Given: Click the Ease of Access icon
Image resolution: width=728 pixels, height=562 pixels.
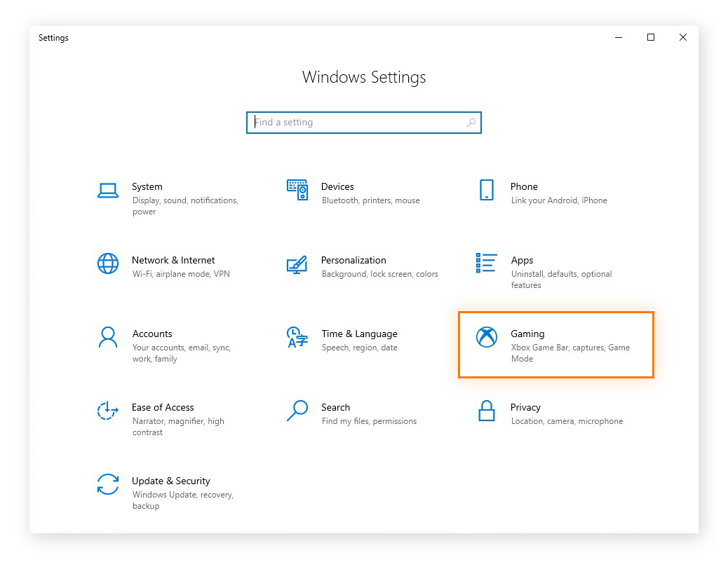Looking at the screenshot, I should click(108, 411).
